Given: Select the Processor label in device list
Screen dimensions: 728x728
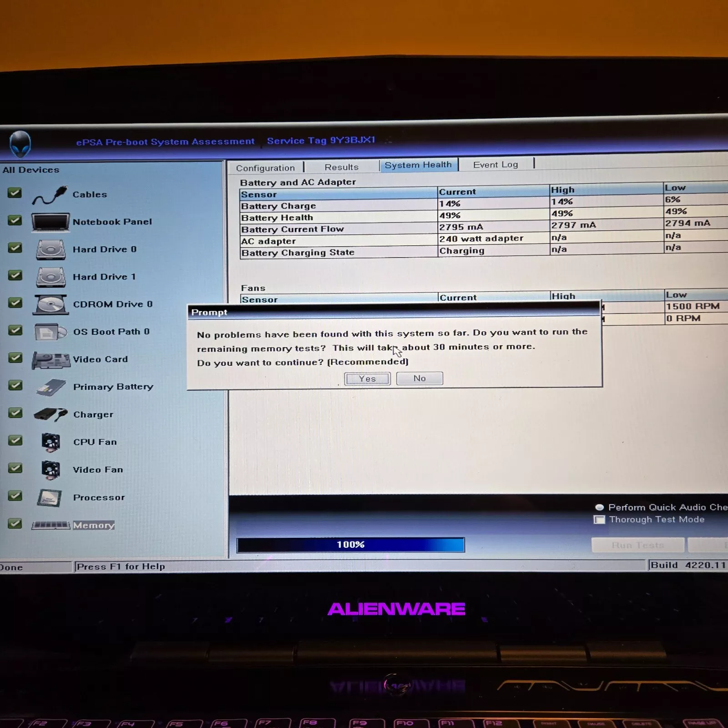Looking at the screenshot, I should tap(99, 497).
